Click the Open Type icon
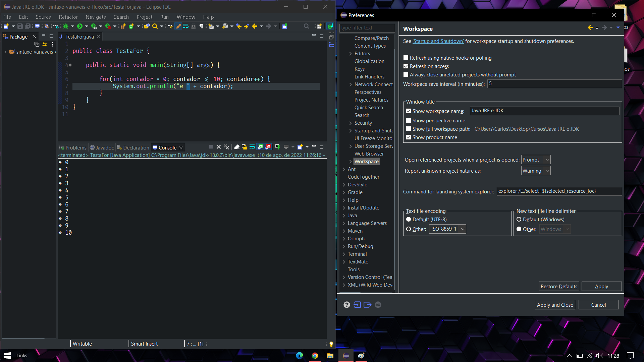Screen dimensions: 644x362 pos(147,26)
